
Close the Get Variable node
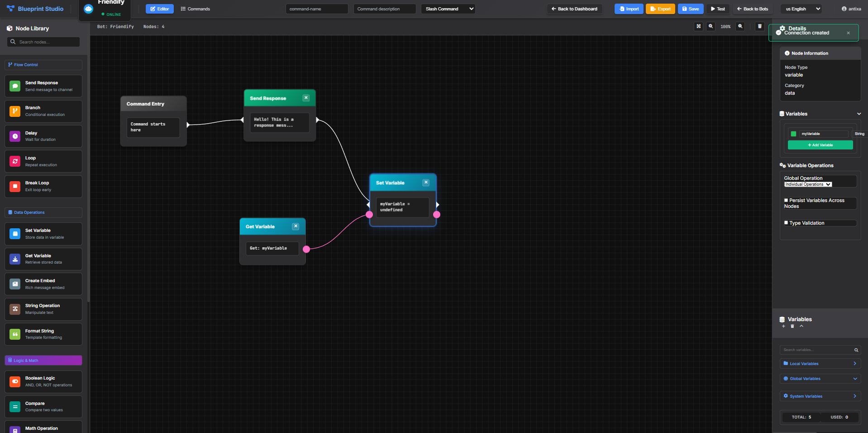296,226
